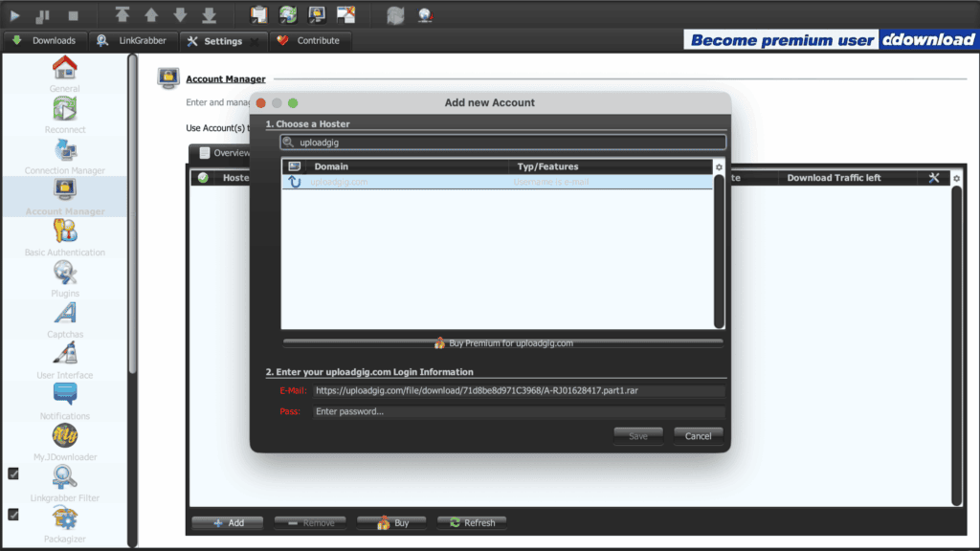Screen dimensions: 980x551
Task: Cancel the Add new Account dialog
Action: 698,436
